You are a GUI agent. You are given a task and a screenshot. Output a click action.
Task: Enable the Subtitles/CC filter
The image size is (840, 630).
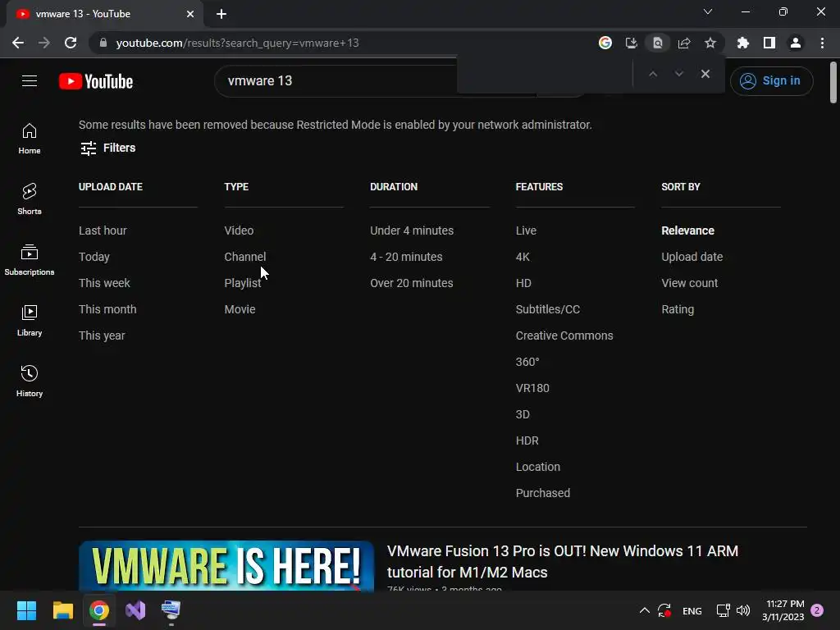(x=547, y=309)
